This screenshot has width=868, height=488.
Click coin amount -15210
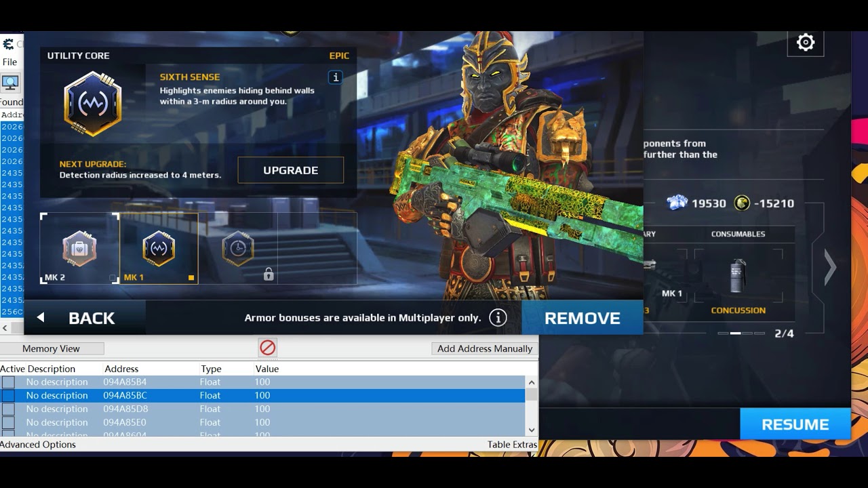click(x=774, y=203)
